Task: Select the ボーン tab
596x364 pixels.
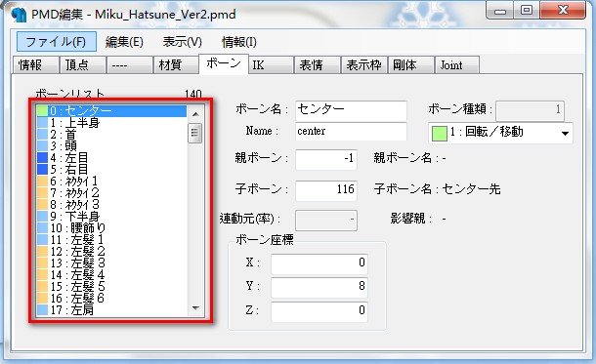Action: [x=224, y=63]
